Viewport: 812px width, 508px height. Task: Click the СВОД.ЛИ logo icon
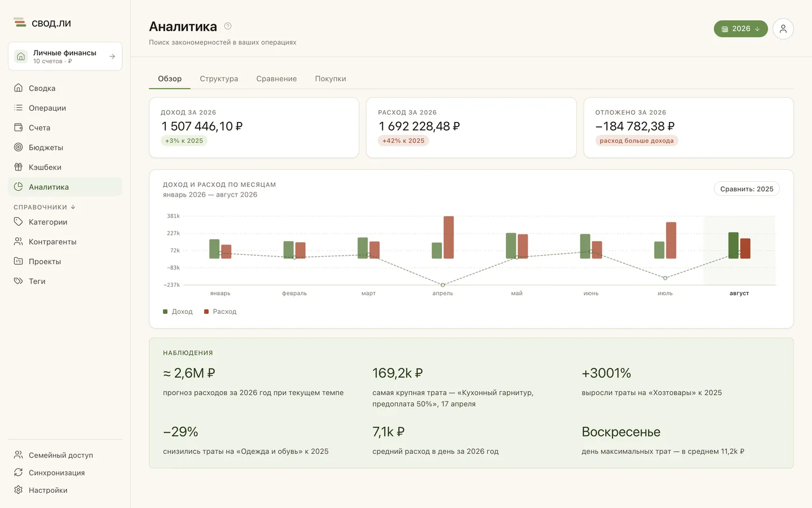click(x=20, y=23)
